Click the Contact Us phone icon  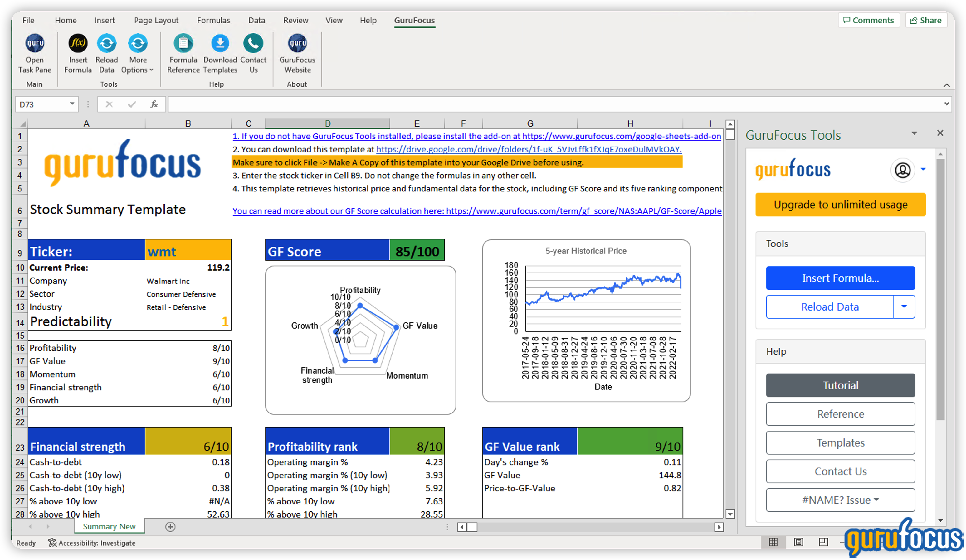point(253,43)
